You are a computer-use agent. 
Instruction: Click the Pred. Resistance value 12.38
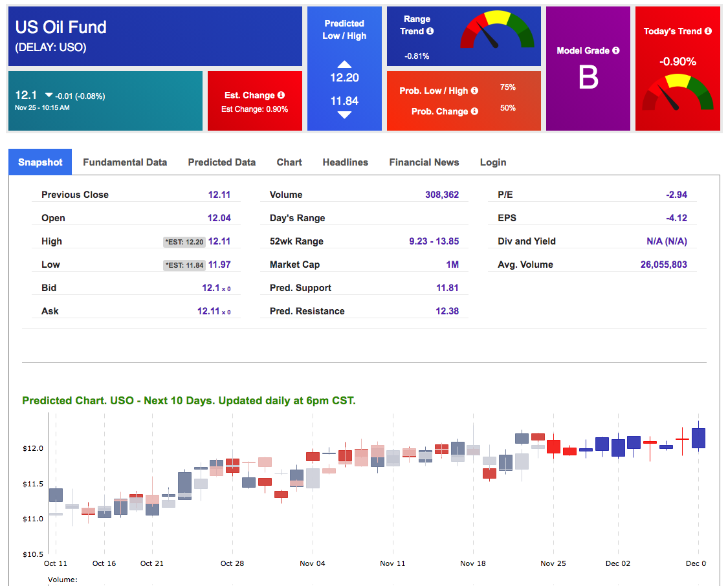click(447, 311)
